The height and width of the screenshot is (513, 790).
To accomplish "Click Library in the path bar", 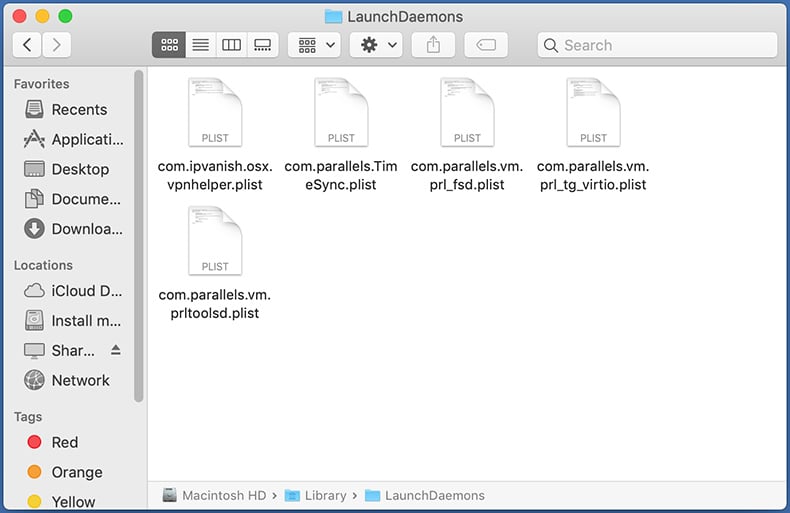I will click(316, 495).
